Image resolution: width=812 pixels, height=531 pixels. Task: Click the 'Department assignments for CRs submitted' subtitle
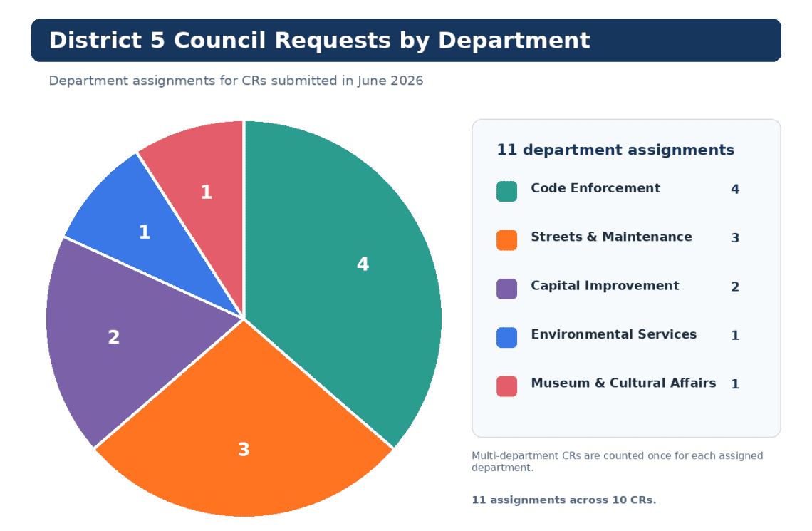pos(236,81)
